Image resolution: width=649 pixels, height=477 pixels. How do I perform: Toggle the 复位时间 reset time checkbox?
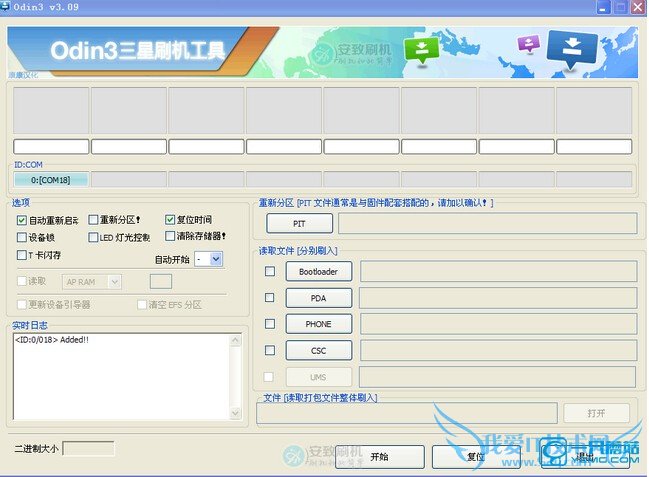point(170,220)
